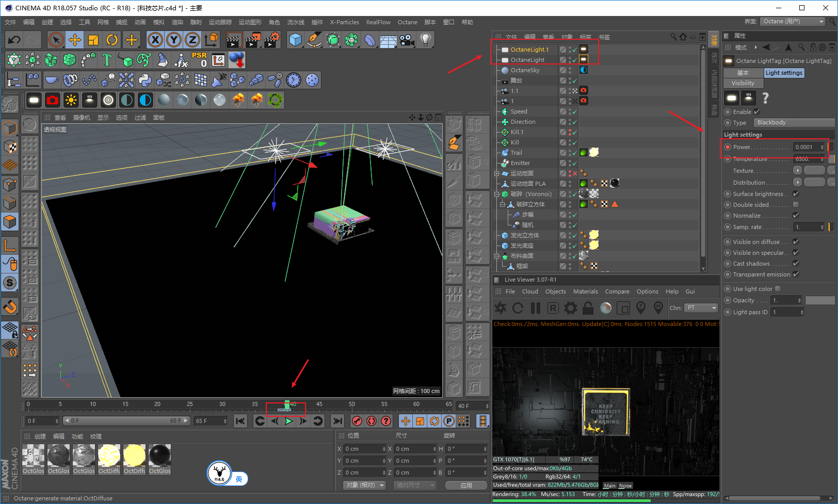Screen dimensions: 838x504
Task: Open the coordinate object mode dropdown
Action: (365, 485)
